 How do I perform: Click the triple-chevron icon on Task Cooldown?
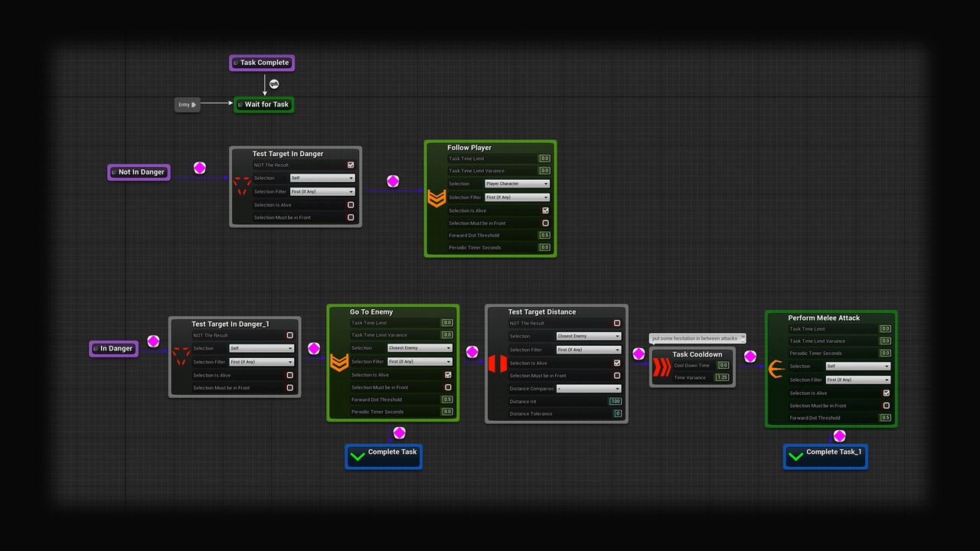pyautogui.click(x=660, y=366)
